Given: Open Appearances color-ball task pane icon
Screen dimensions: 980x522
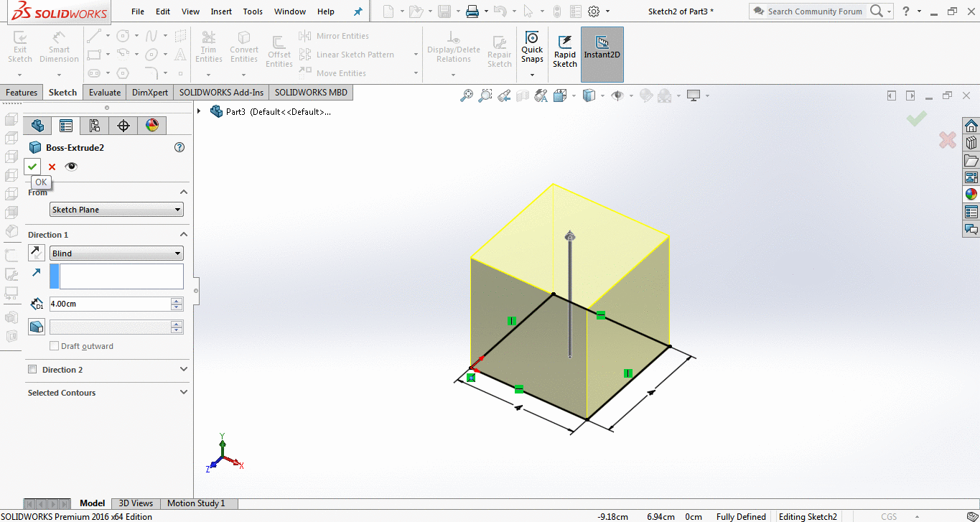Looking at the screenshot, I should click(x=971, y=195).
